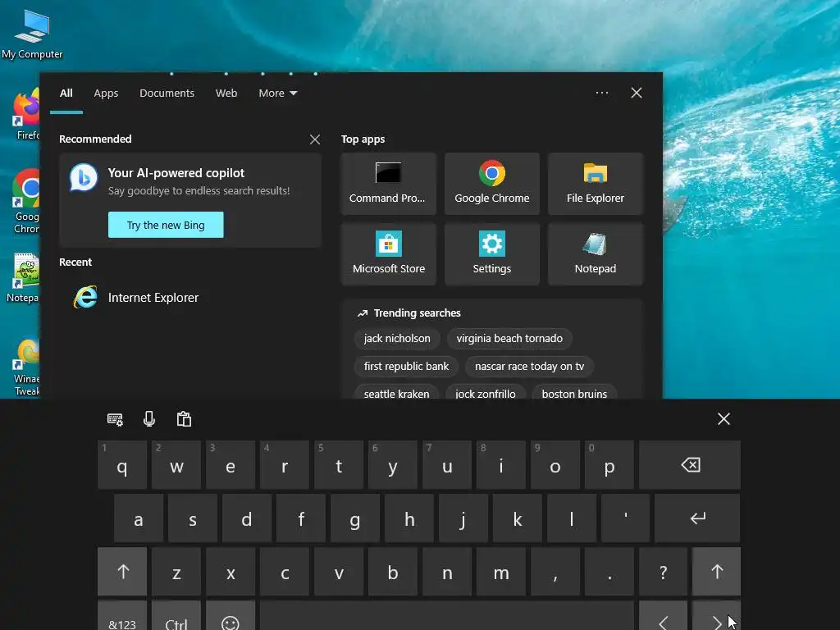Tap the apostrophe key
The height and width of the screenshot is (630, 840).
[x=625, y=518]
